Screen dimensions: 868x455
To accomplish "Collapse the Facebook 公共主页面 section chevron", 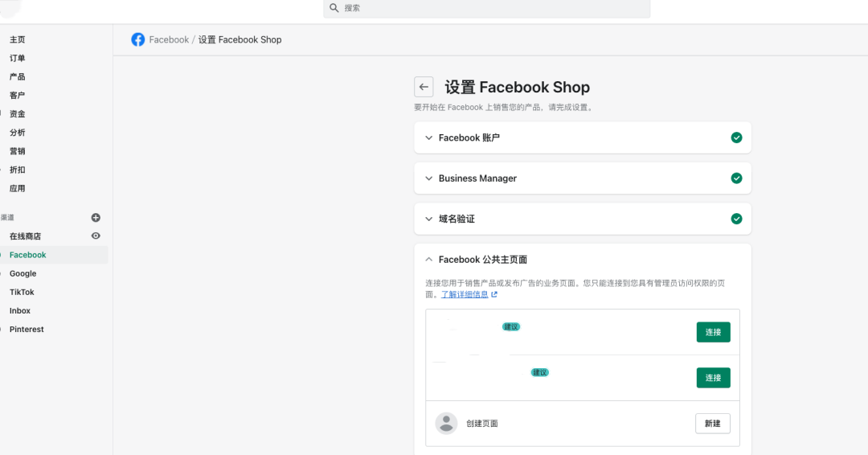I will (x=428, y=259).
